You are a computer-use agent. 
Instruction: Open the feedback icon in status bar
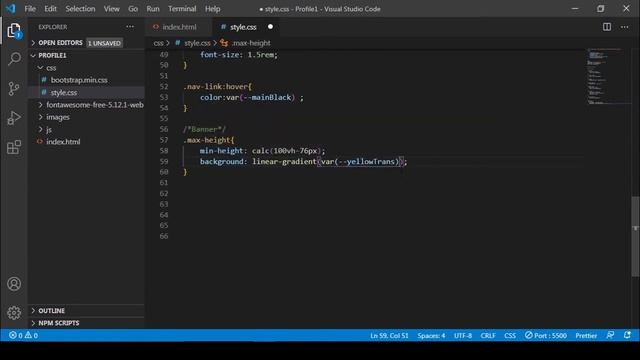click(610, 336)
